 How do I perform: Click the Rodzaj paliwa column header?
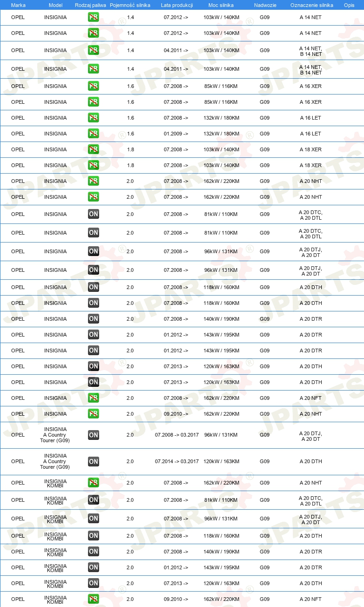91,5
